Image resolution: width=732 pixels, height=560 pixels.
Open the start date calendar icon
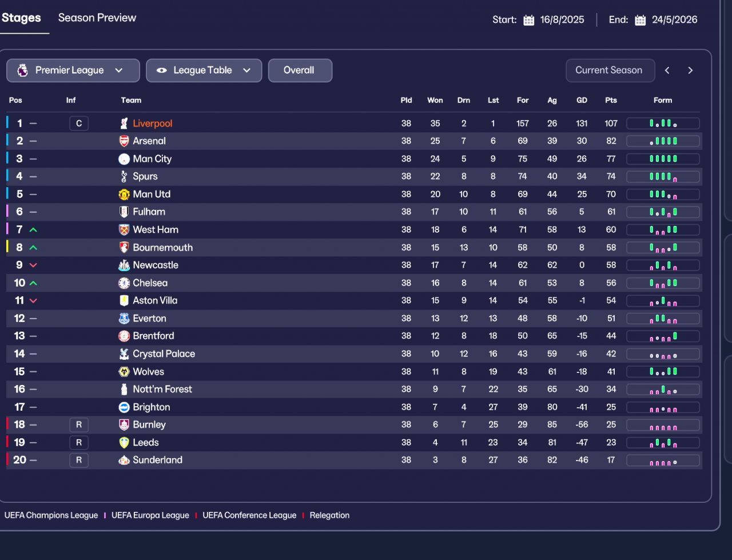529,20
